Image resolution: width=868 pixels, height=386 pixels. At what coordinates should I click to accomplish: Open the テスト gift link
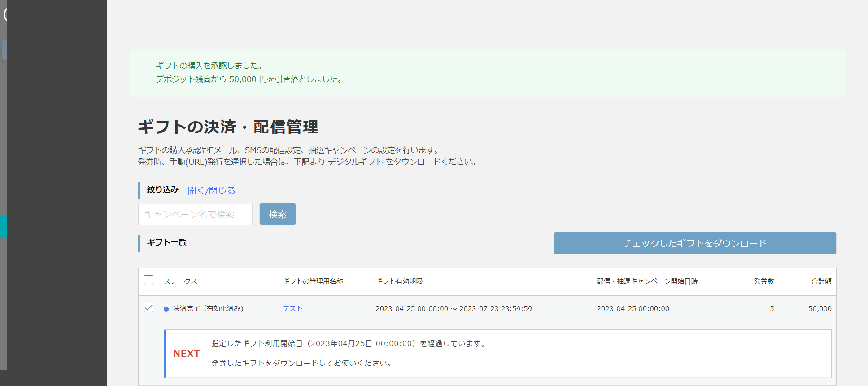[292, 309]
